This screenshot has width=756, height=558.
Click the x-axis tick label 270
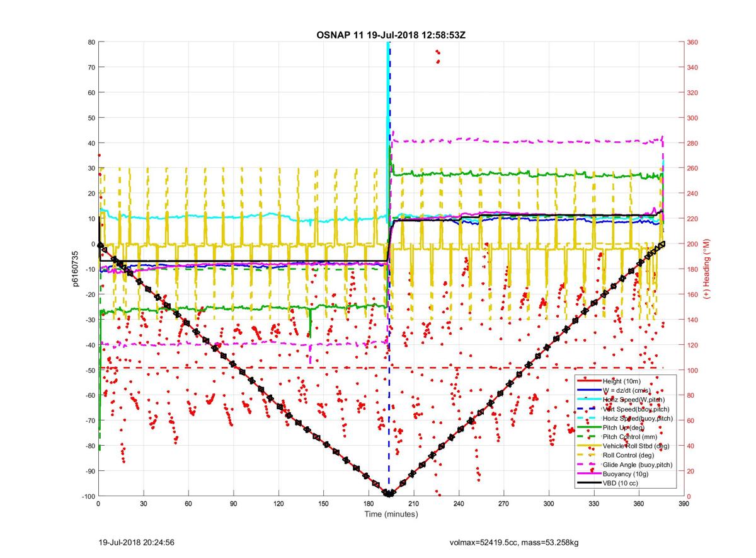(504, 504)
